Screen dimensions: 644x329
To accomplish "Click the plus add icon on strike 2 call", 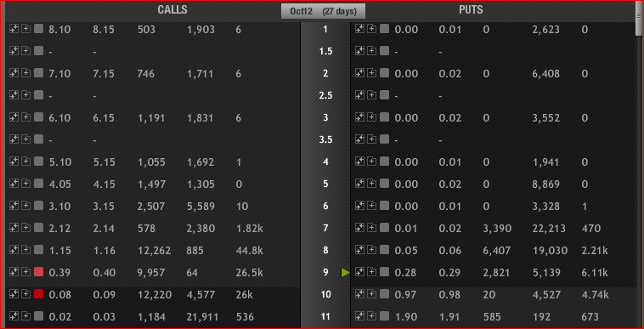I will click(26, 73).
